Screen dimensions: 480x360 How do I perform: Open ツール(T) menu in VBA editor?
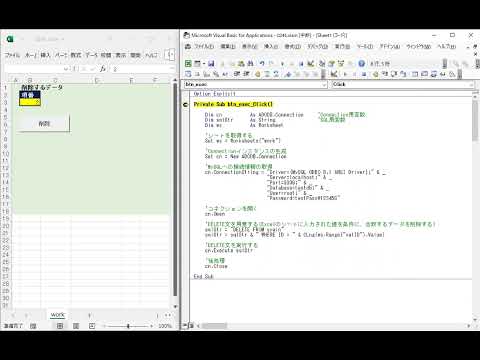point(365,46)
